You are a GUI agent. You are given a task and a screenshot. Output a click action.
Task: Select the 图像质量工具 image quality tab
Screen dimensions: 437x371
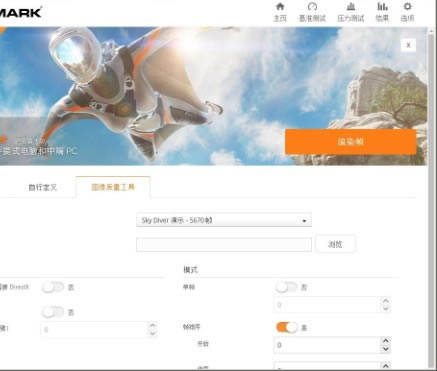pos(113,187)
